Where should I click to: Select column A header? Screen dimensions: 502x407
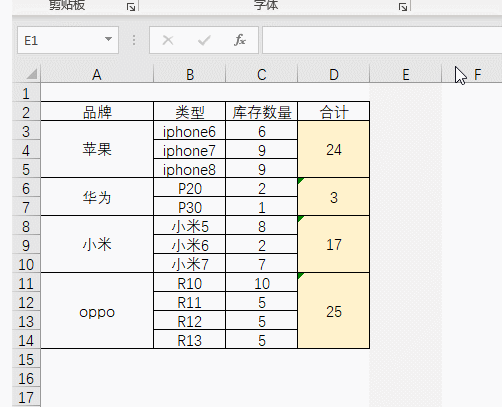click(97, 74)
